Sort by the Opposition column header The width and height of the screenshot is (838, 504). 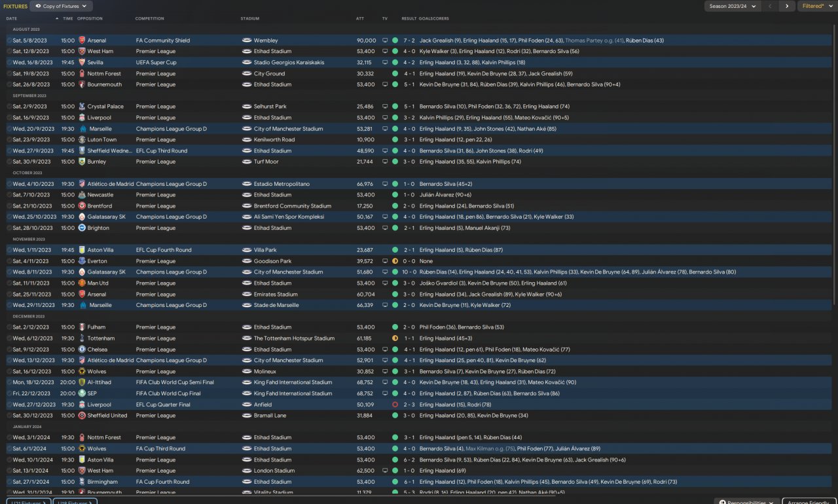90,18
